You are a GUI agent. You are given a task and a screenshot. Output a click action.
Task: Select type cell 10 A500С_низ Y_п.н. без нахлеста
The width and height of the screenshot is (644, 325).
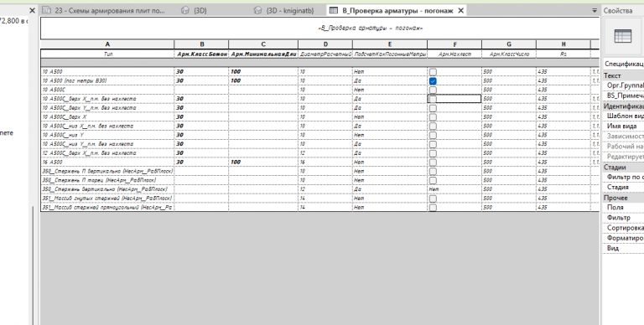click(107, 144)
